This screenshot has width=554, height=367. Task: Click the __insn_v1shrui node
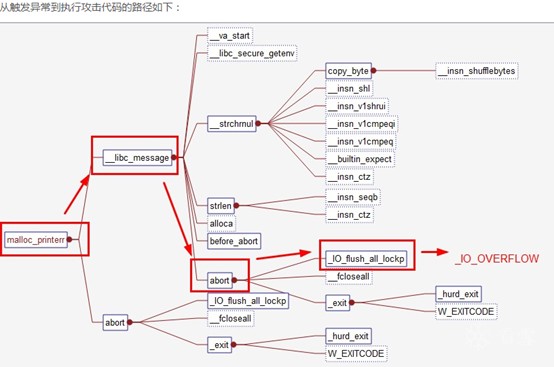[357, 106]
